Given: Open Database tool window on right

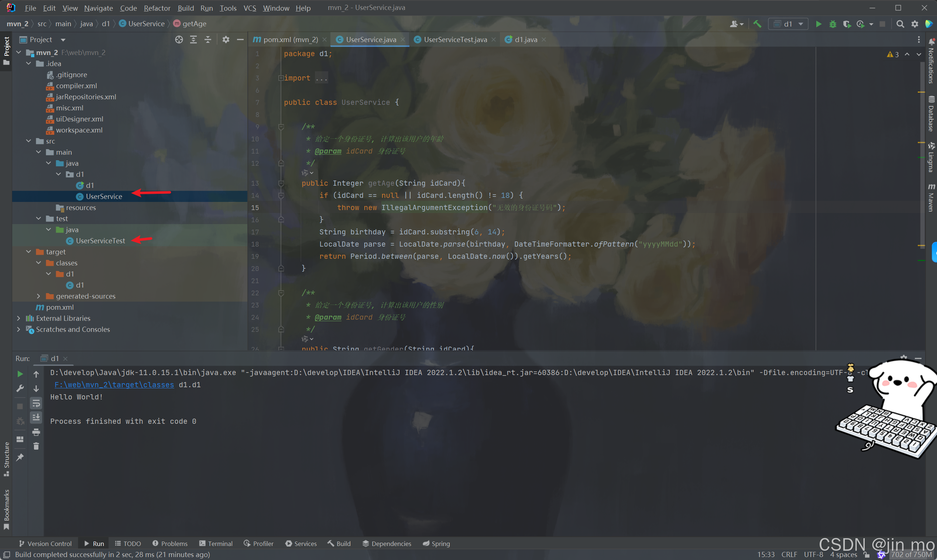Looking at the screenshot, I should click(x=931, y=114).
